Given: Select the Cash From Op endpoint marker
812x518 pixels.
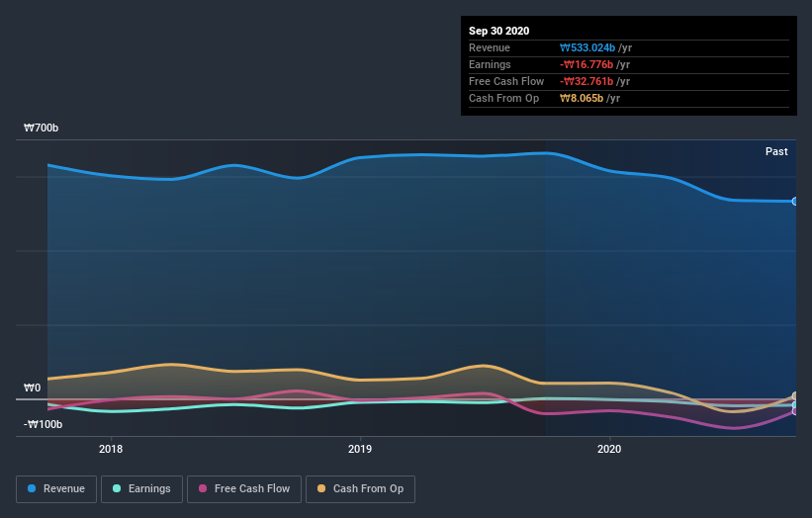Looking at the screenshot, I should tap(795, 395).
